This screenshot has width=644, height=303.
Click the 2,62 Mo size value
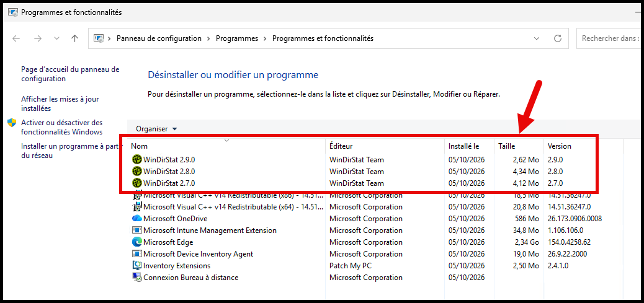click(525, 159)
